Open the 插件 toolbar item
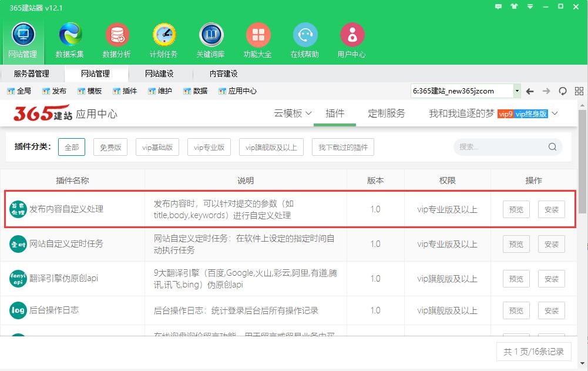This screenshot has width=588, height=371. 125,91
